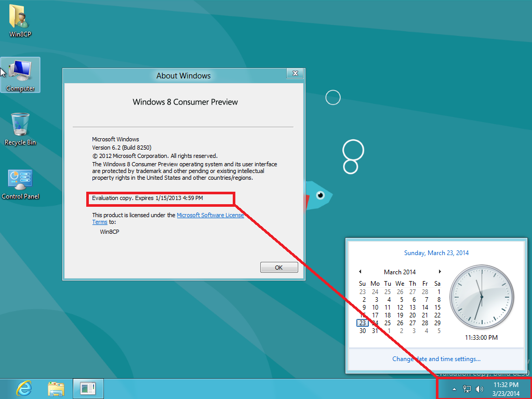Screen dimensions: 532x399
Task: Select March 12 in the calendar
Action: coord(400,308)
